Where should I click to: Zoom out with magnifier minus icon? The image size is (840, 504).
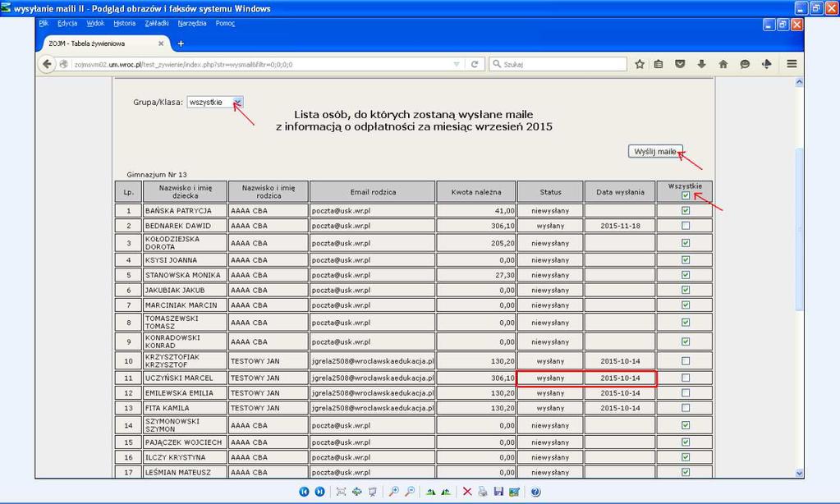coord(410,491)
